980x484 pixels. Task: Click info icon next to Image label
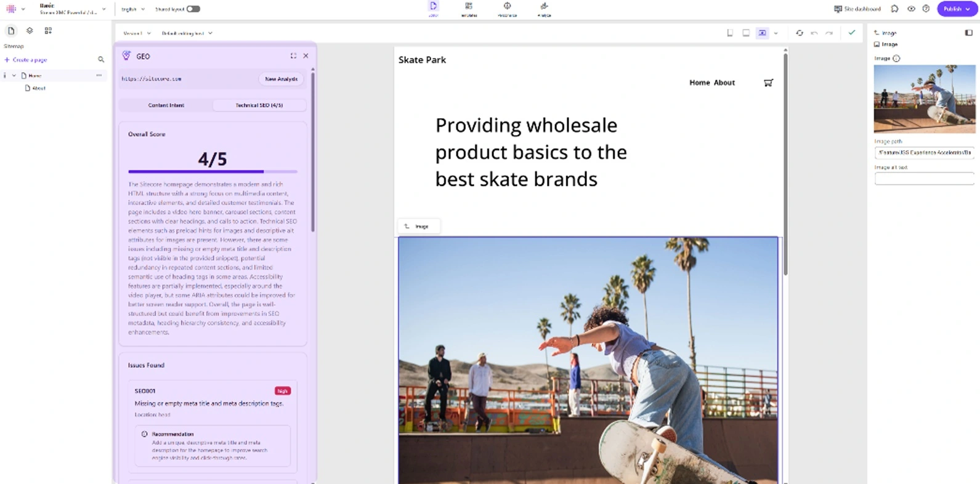896,58
